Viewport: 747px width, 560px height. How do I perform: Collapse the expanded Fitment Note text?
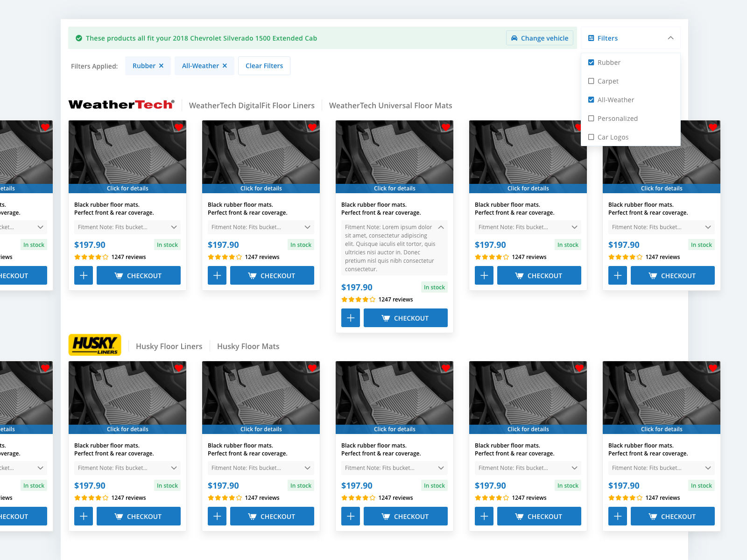coord(441,227)
